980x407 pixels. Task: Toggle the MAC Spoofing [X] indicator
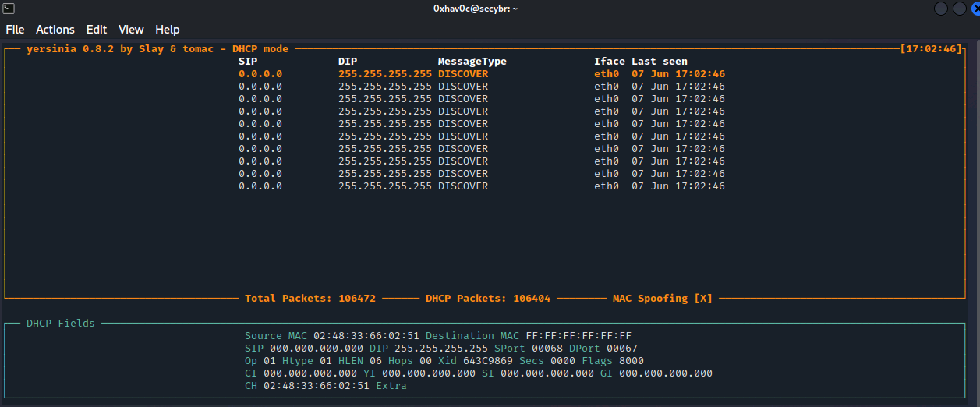tap(662, 299)
